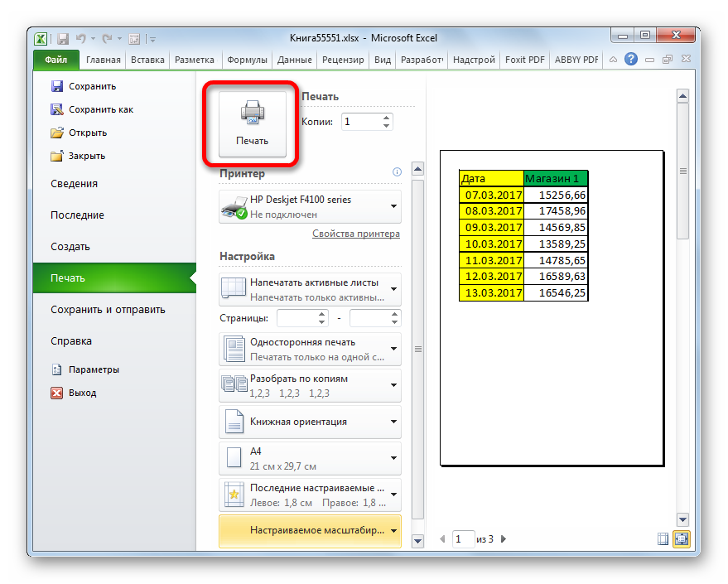This screenshot has height=584, width=728.
Task: Click Сохранить in the file menu
Action: click(x=83, y=86)
